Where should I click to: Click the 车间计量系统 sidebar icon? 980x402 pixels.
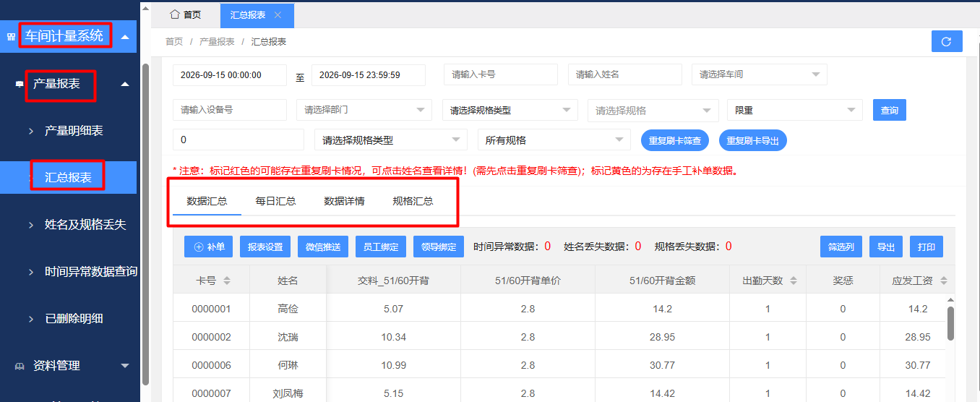tap(11, 37)
